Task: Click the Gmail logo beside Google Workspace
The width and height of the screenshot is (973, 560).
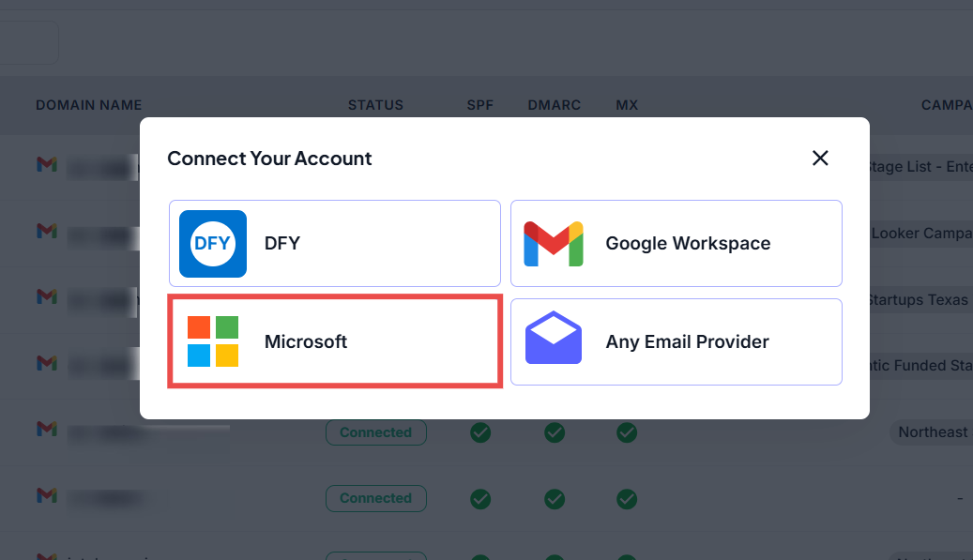Action: 554,244
